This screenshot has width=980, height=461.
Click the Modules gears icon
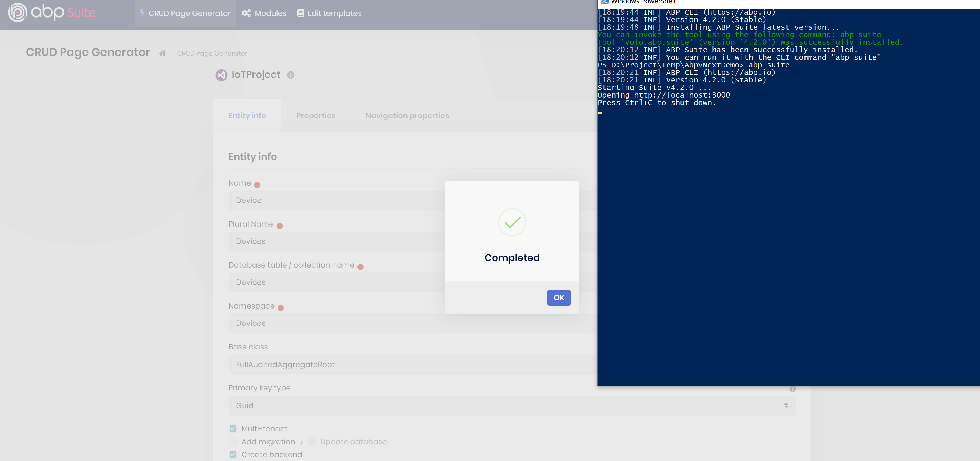(246, 13)
